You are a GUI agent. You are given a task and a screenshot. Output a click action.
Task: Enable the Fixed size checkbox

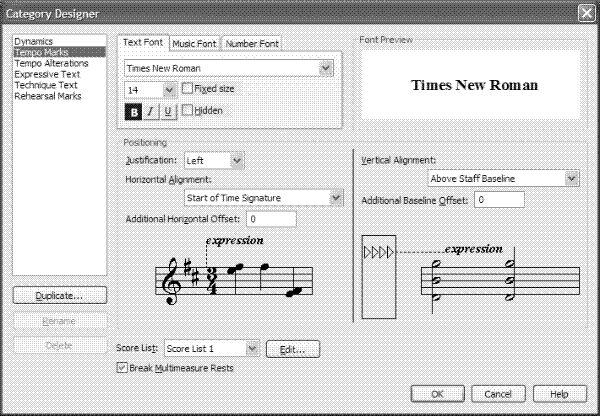click(188, 89)
